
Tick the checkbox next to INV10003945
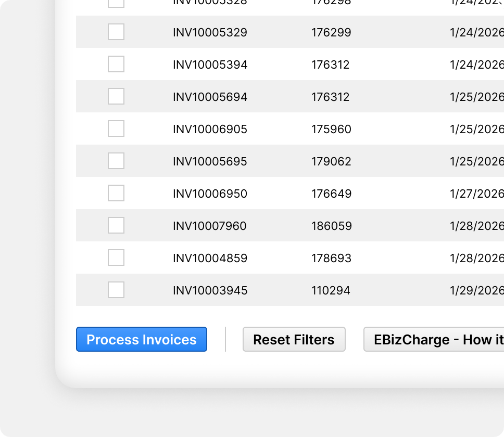coord(116,290)
